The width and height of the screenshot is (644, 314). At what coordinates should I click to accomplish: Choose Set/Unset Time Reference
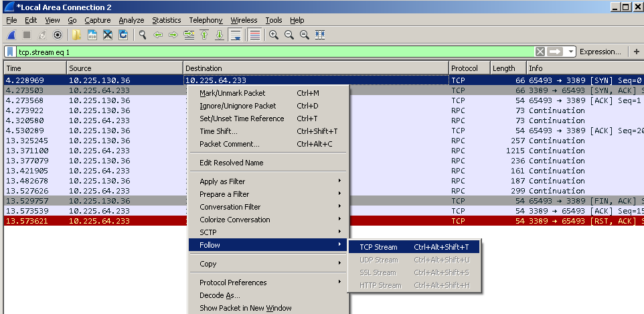click(268, 119)
